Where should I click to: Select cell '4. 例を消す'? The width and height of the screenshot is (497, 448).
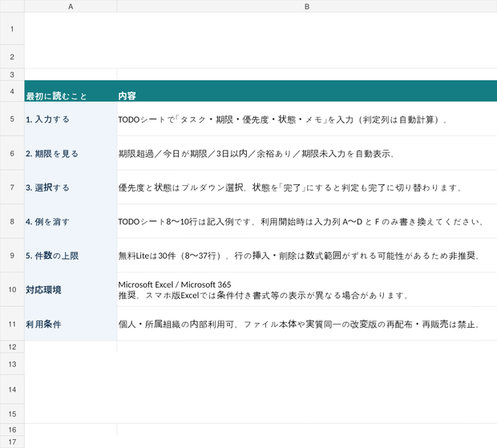(71, 221)
